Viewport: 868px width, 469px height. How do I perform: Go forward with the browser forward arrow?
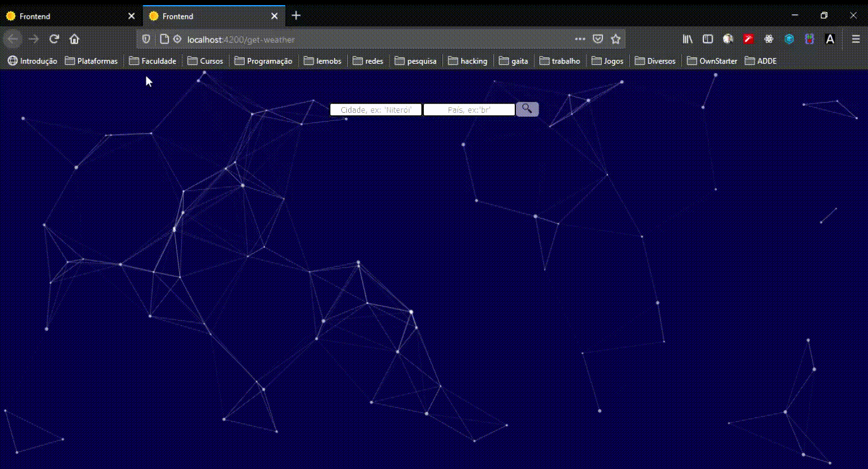pos(34,39)
